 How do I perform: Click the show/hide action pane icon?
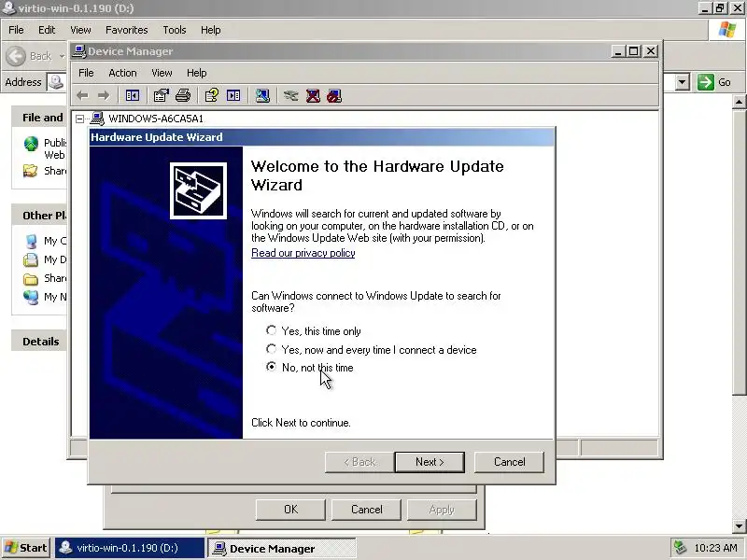click(x=233, y=96)
